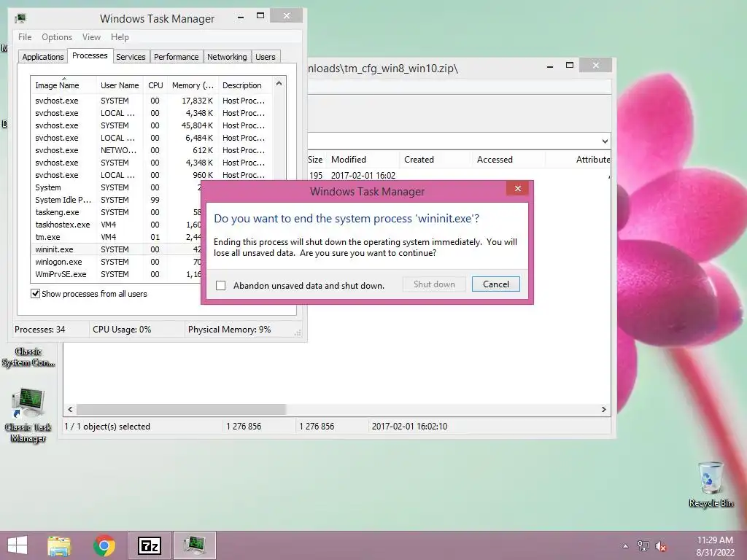Click the 7-Zip horizontal scrollbar thumb
747x560 pixels.
click(x=181, y=409)
